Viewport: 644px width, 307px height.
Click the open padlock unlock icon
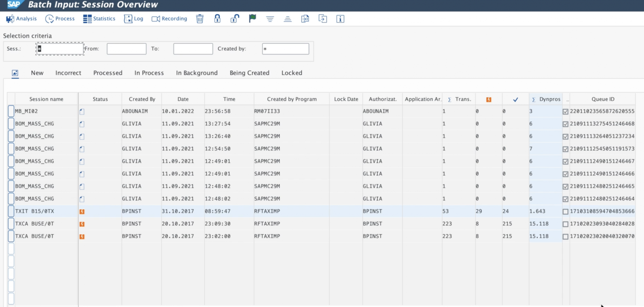(235, 19)
